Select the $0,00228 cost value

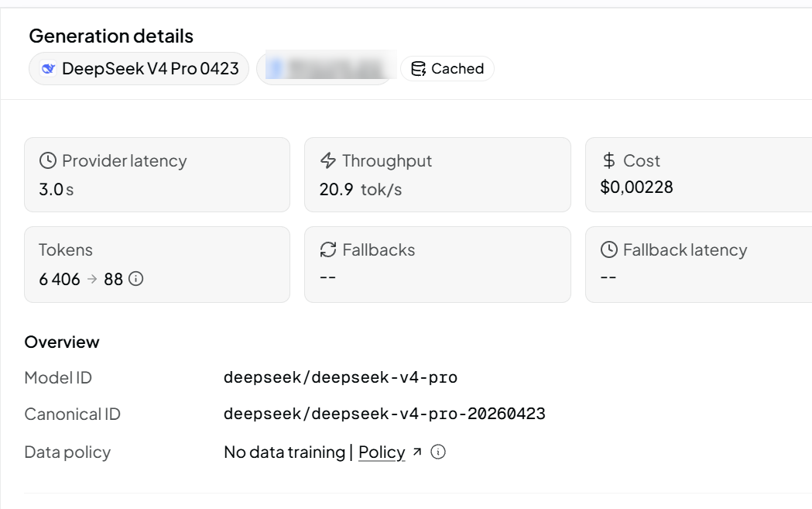tap(636, 187)
